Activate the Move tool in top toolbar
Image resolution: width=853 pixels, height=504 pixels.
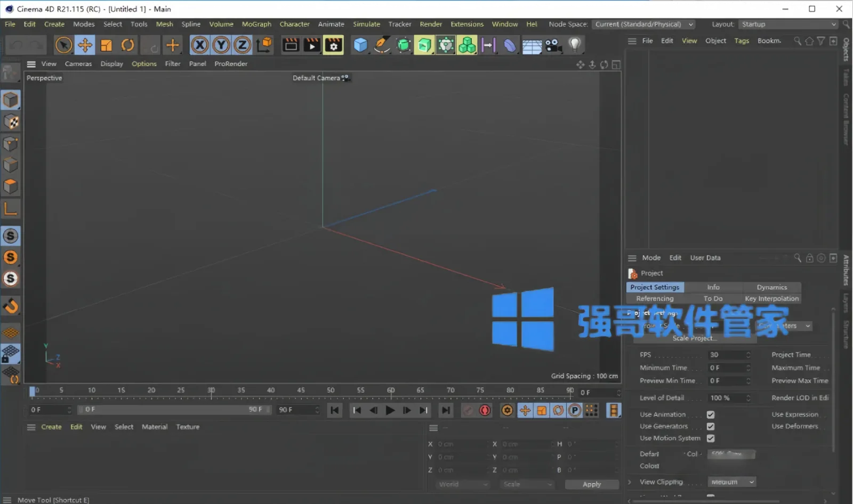coord(85,45)
